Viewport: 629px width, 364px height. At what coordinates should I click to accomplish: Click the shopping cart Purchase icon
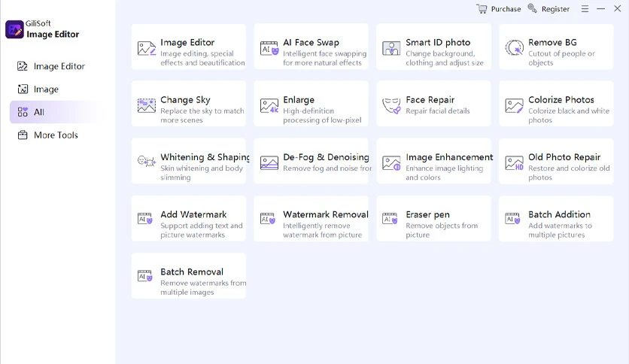[x=482, y=8]
